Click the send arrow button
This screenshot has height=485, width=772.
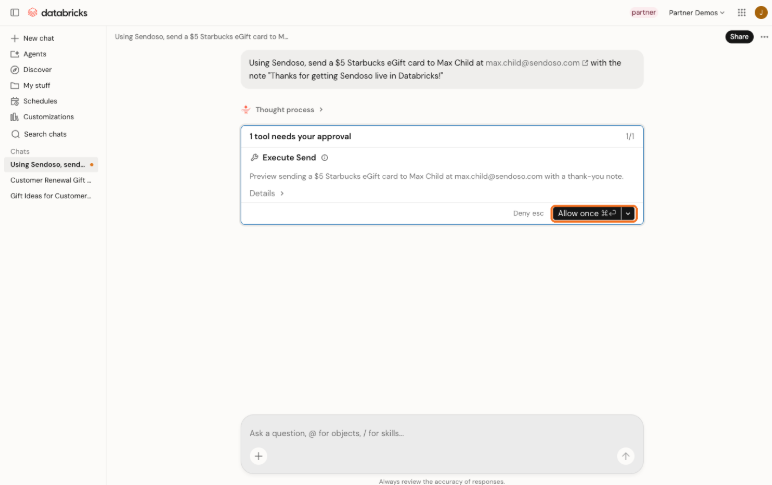point(625,456)
